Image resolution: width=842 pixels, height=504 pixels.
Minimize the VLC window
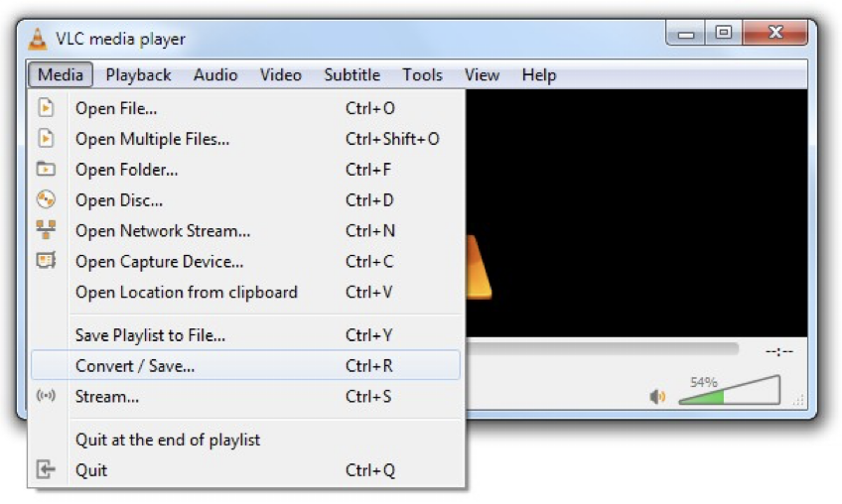tap(686, 34)
